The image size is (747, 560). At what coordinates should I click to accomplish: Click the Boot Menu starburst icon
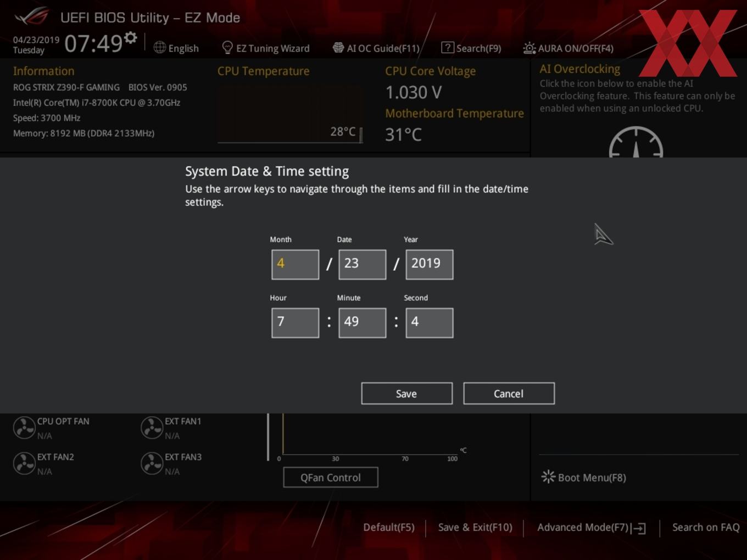tap(548, 477)
